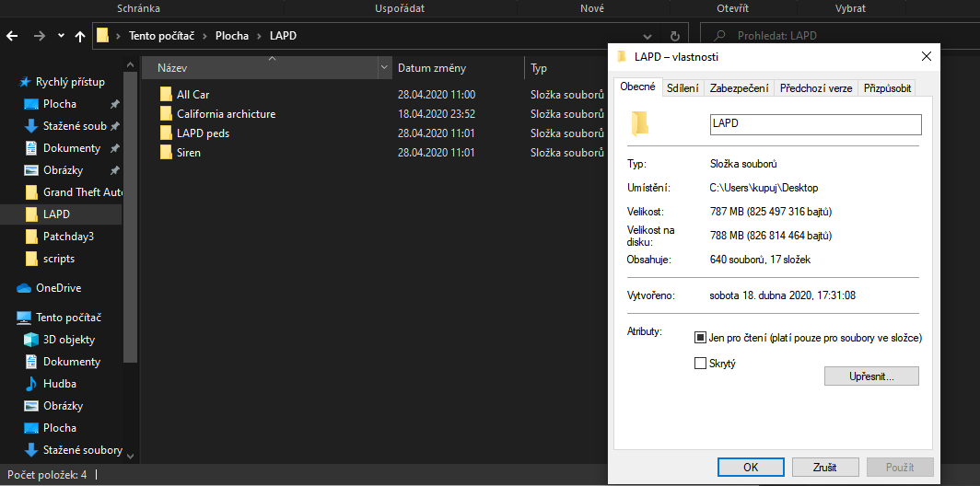980x486 pixels.
Task: Open 3D objekty cube icon
Action: (31, 340)
